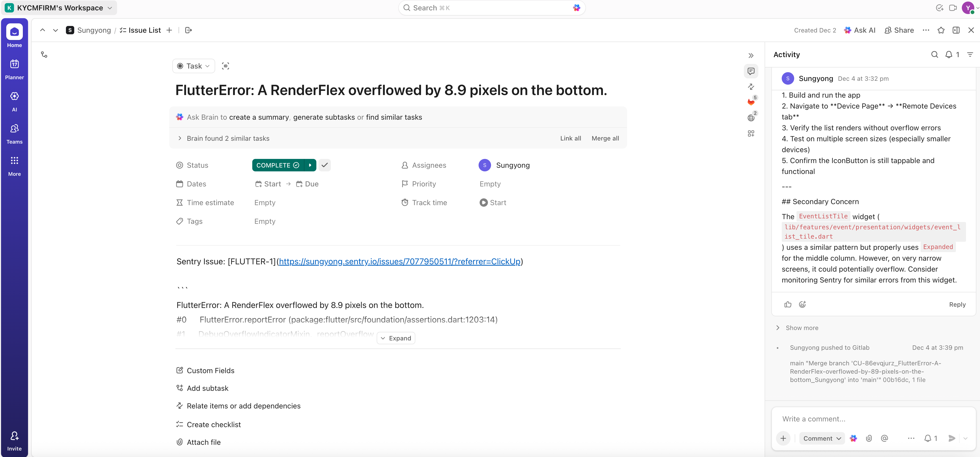
Task: Open the Issue List breadcrumb
Action: [144, 30]
